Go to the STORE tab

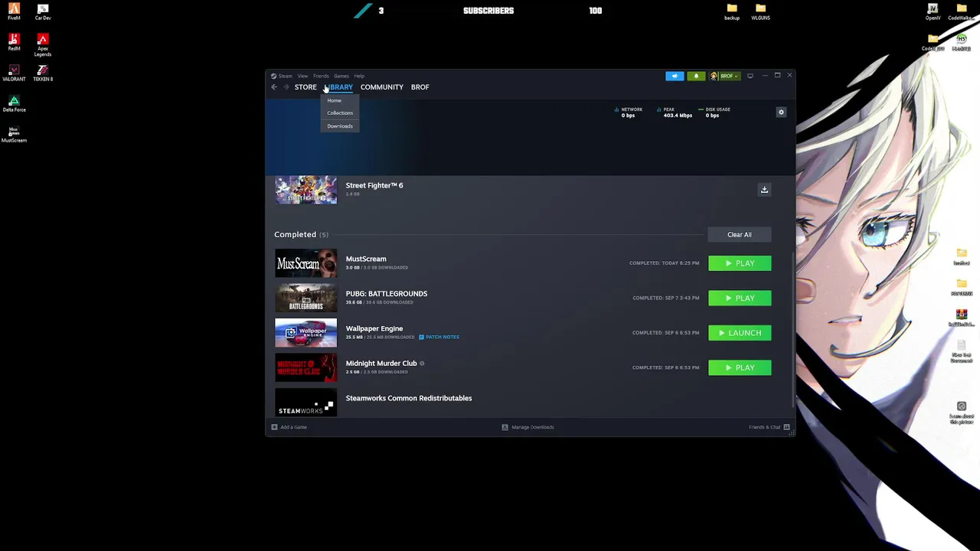(x=305, y=87)
